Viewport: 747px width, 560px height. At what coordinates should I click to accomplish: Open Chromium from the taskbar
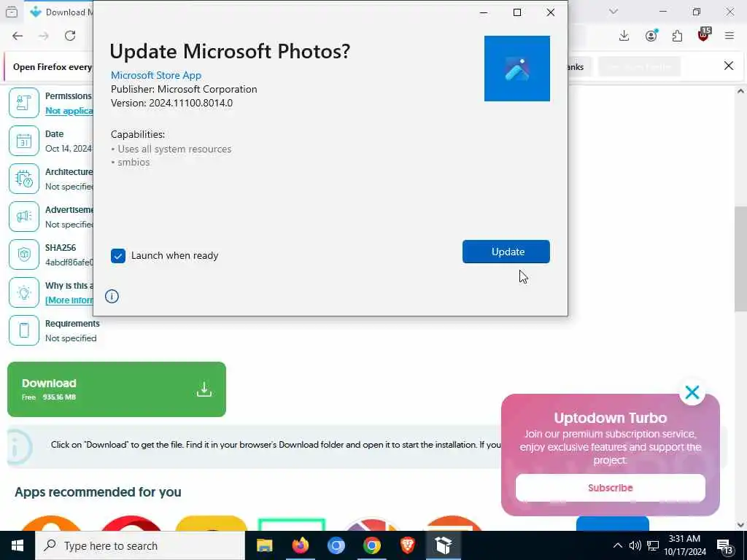(336, 545)
